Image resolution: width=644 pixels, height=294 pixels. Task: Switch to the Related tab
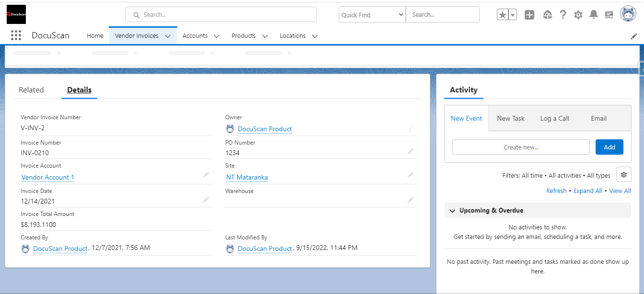pos(31,90)
